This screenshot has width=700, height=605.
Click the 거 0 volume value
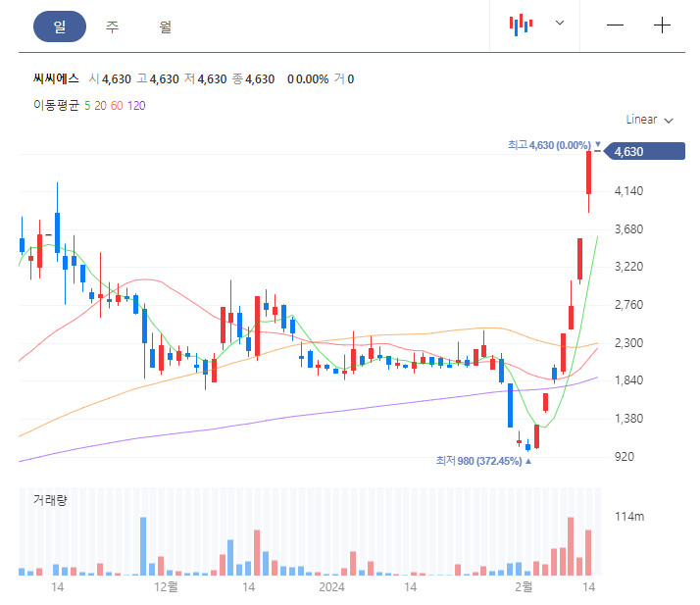click(344, 79)
